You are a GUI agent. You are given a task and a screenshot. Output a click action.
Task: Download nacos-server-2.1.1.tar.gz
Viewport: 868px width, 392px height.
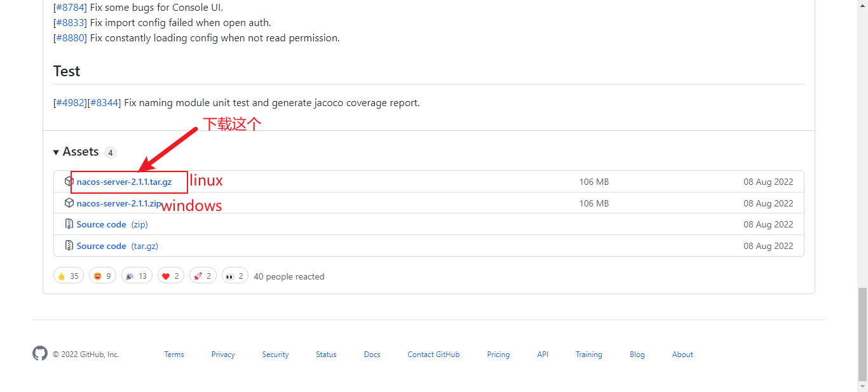point(124,182)
